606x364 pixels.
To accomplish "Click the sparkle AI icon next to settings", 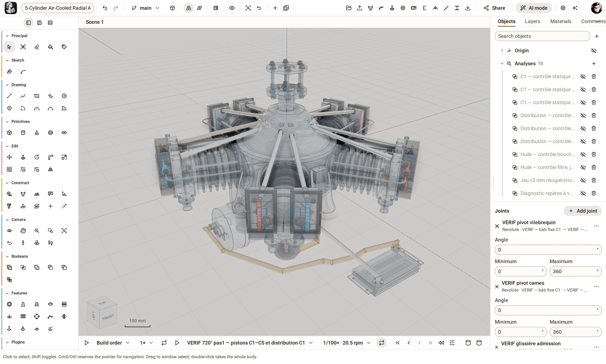I will click(575, 8).
